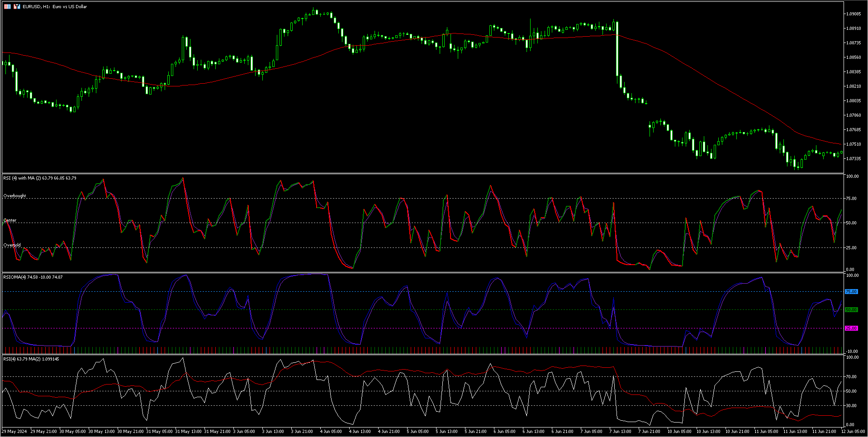Click the magenta 25.00 level tag in RSIOMA
The width and height of the screenshot is (868, 437).
click(x=851, y=328)
